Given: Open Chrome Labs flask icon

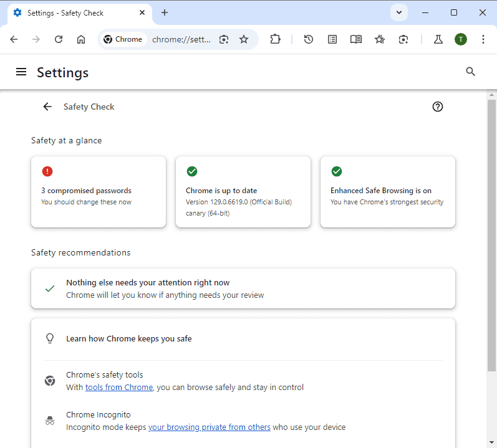Looking at the screenshot, I should coord(438,39).
